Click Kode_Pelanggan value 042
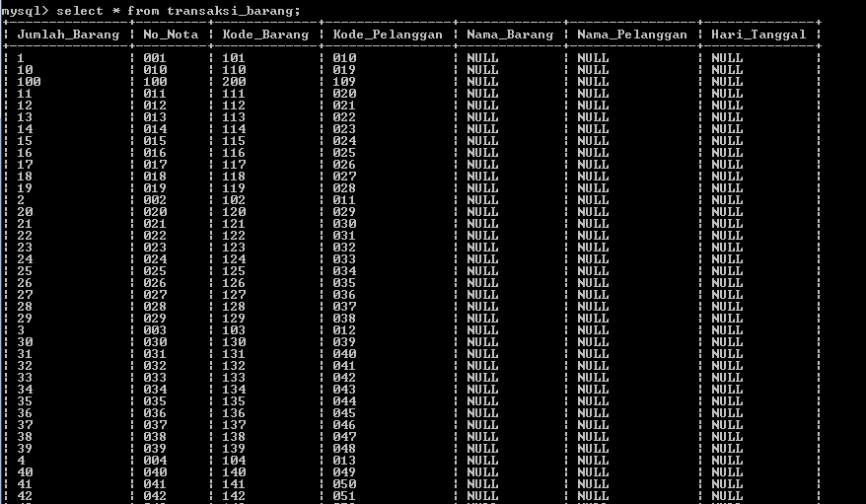 344,378
